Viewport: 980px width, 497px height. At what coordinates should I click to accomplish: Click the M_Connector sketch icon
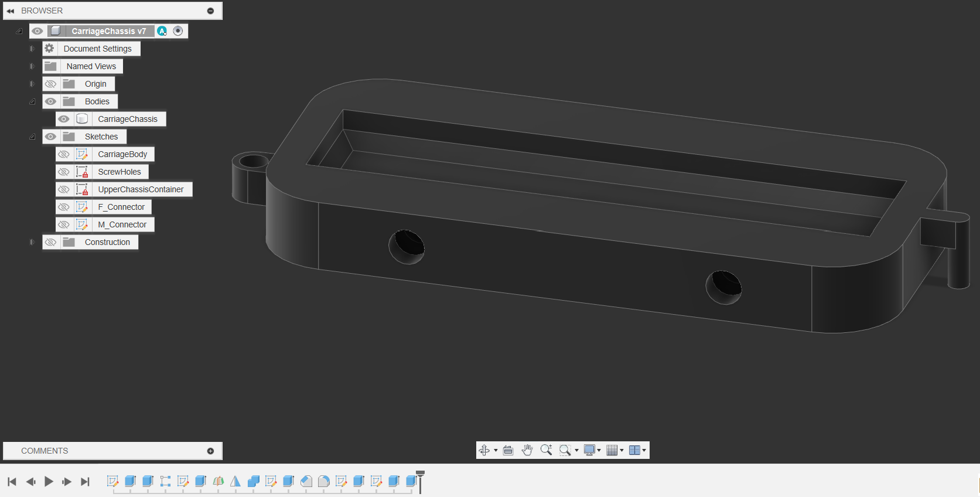(x=82, y=224)
